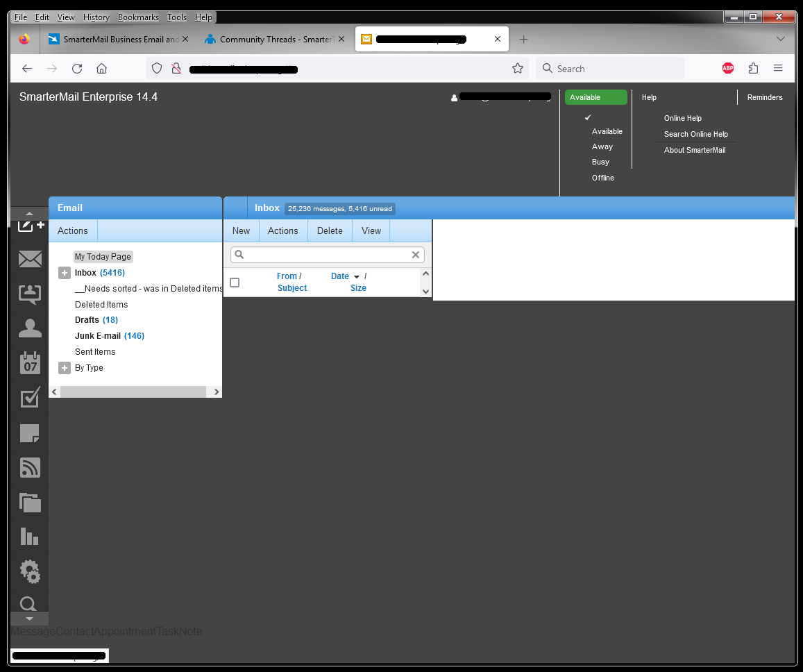
Task: Expand the By Type folder group
Action: pyautogui.click(x=65, y=368)
